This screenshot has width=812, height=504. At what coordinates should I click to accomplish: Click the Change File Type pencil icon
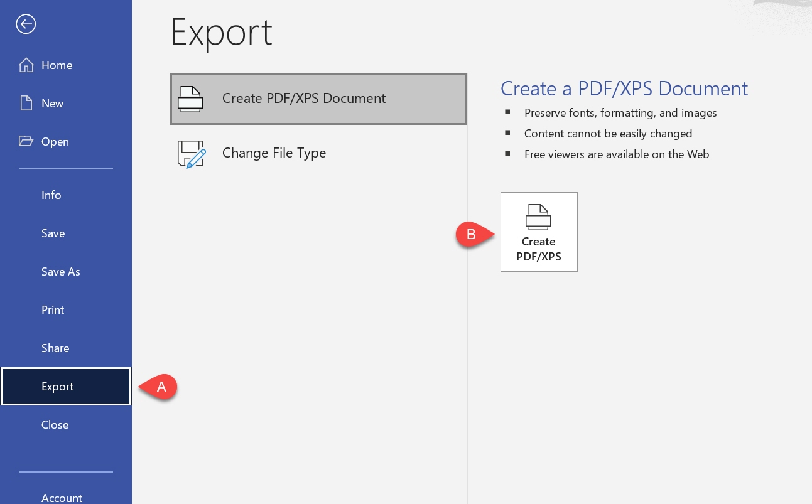(191, 154)
